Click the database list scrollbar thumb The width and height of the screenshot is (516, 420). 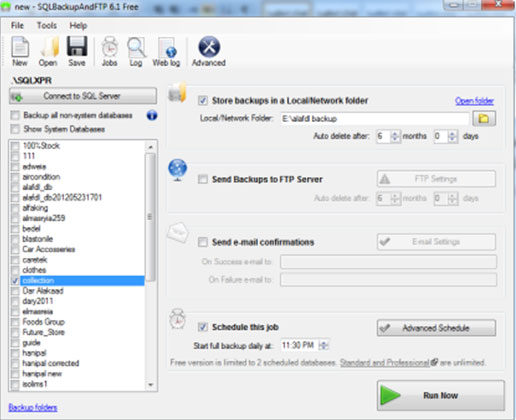coord(151,217)
